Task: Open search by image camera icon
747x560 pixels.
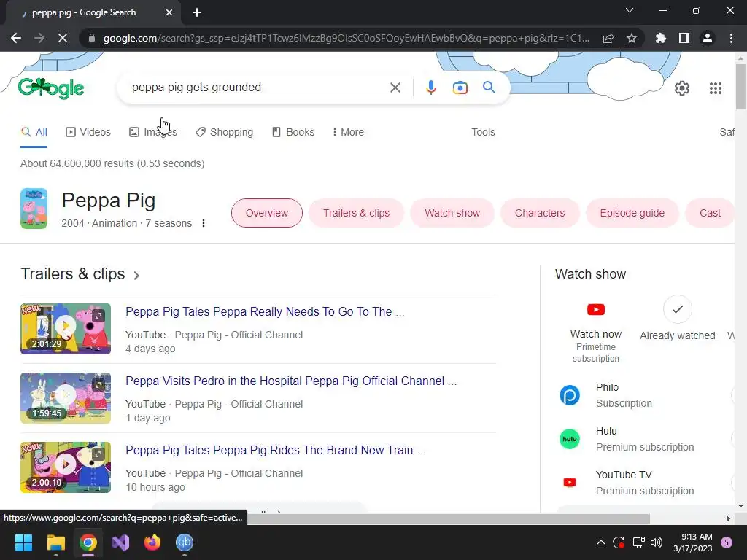Action: (x=460, y=87)
